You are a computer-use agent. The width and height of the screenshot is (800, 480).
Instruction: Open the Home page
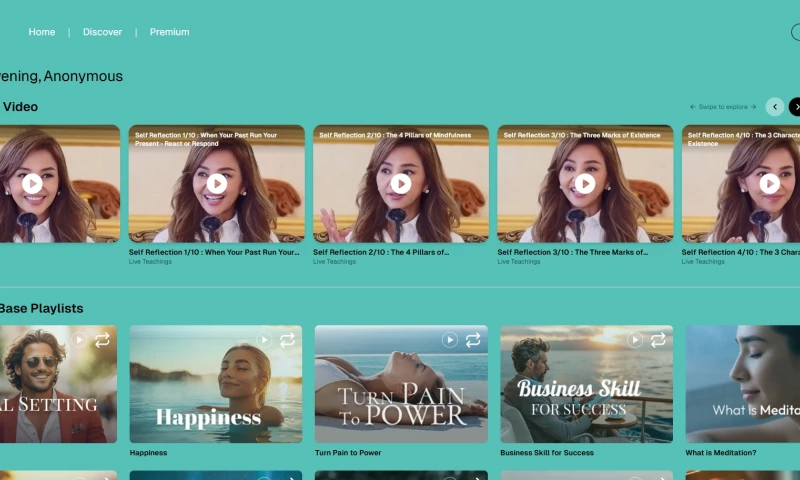42,32
